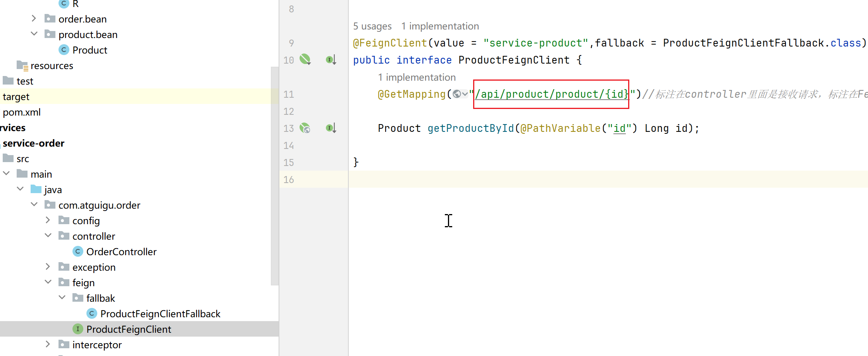Click the Product class icon
The image size is (868, 356).
click(64, 50)
